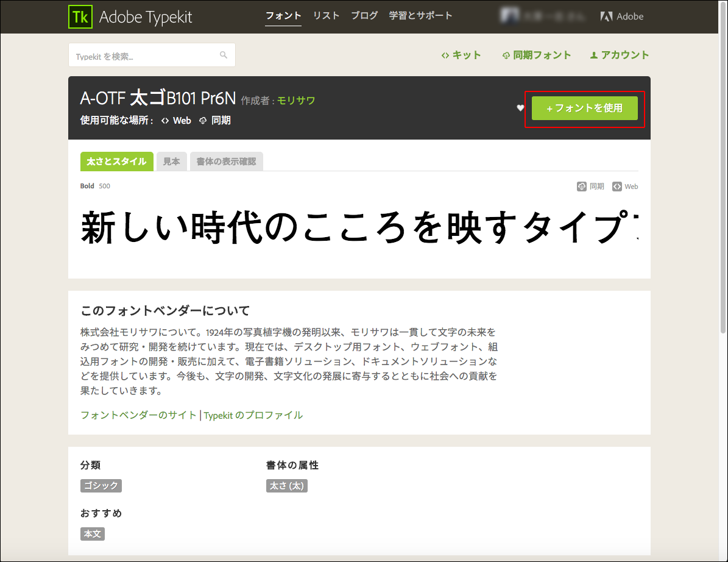Click the Typekit Tk logo icon
The width and height of the screenshot is (728, 562).
point(80,16)
